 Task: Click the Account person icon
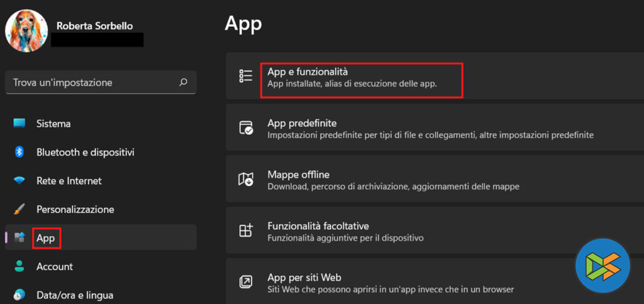tap(19, 266)
